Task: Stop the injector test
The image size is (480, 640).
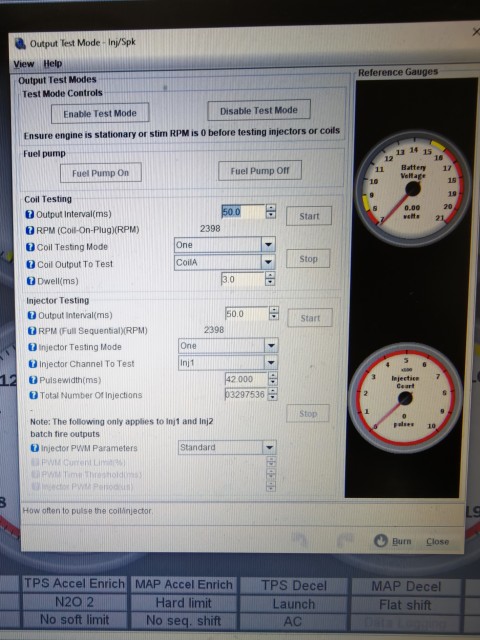Action: coord(308,413)
